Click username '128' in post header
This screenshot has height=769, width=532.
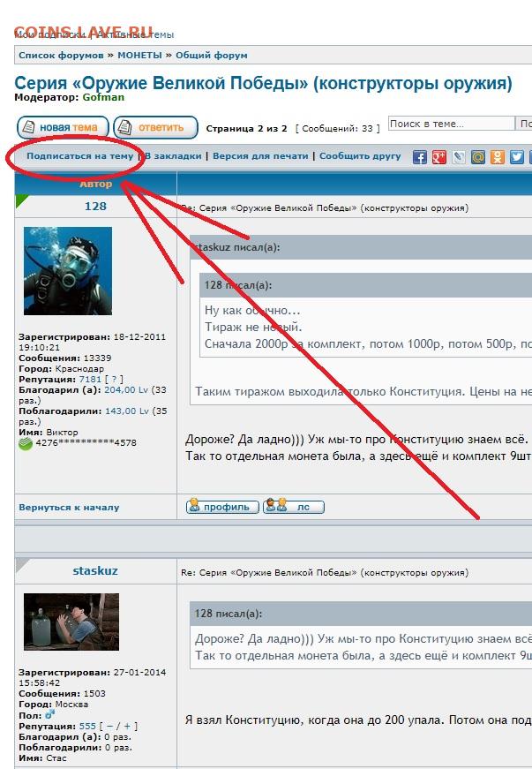click(x=95, y=206)
